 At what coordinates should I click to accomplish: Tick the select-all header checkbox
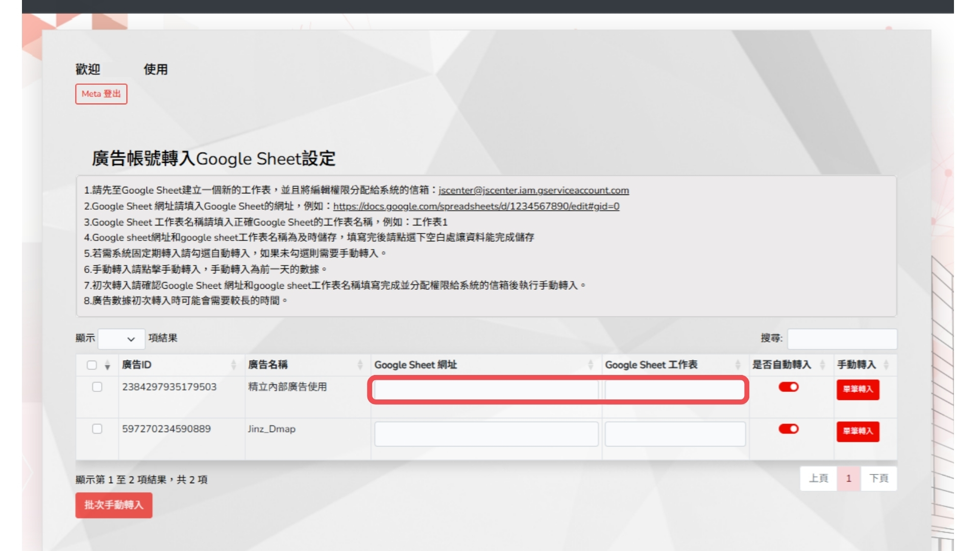(x=92, y=365)
